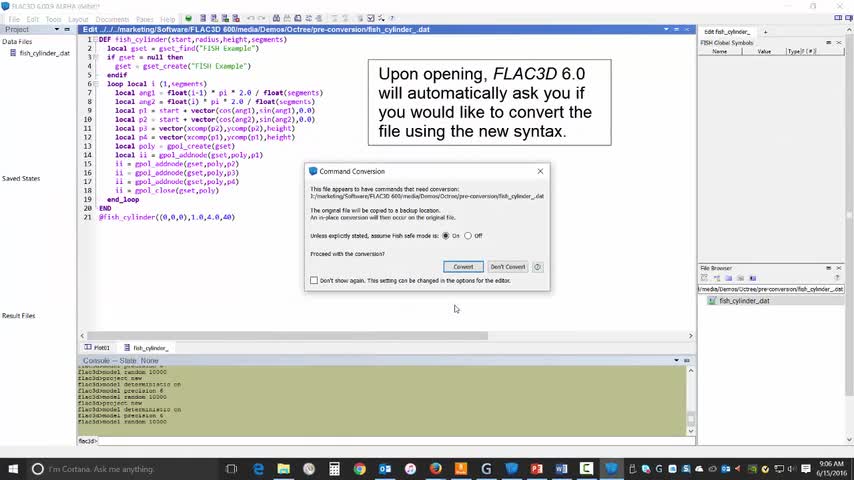The height and width of the screenshot is (480, 854).
Task: Open the Tools menu
Action: (x=53, y=19)
